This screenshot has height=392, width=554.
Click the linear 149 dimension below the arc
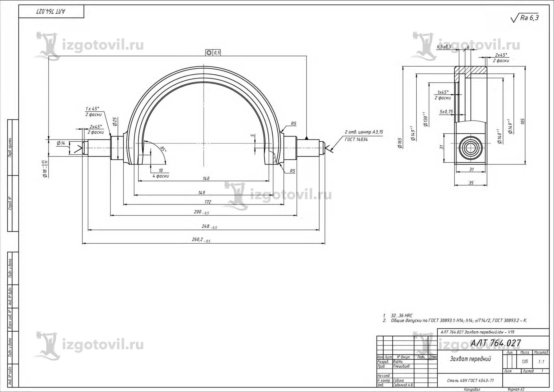201,192
